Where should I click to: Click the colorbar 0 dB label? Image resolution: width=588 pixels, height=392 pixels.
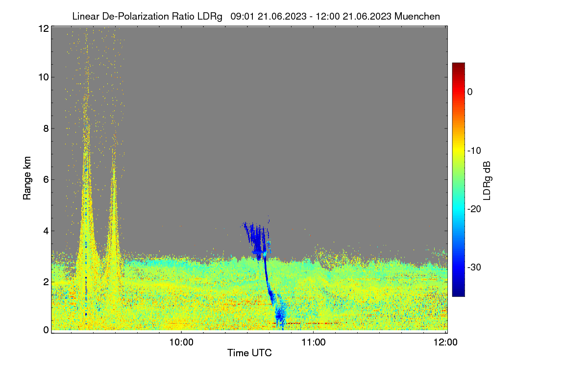coord(470,92)
